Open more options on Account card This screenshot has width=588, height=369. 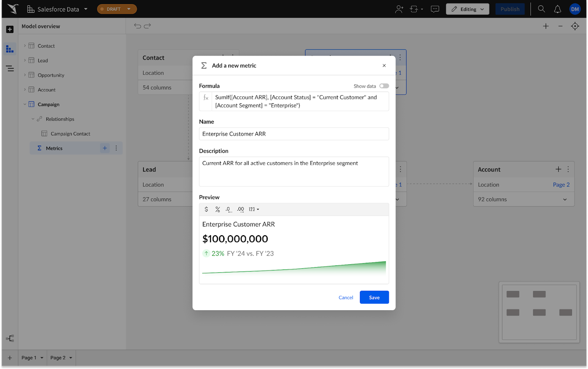tap(568, 169)
